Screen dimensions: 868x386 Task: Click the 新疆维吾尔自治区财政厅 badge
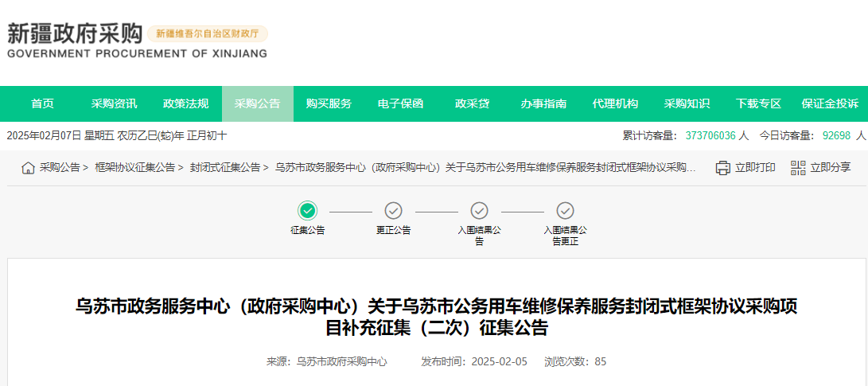pos(208,34)
